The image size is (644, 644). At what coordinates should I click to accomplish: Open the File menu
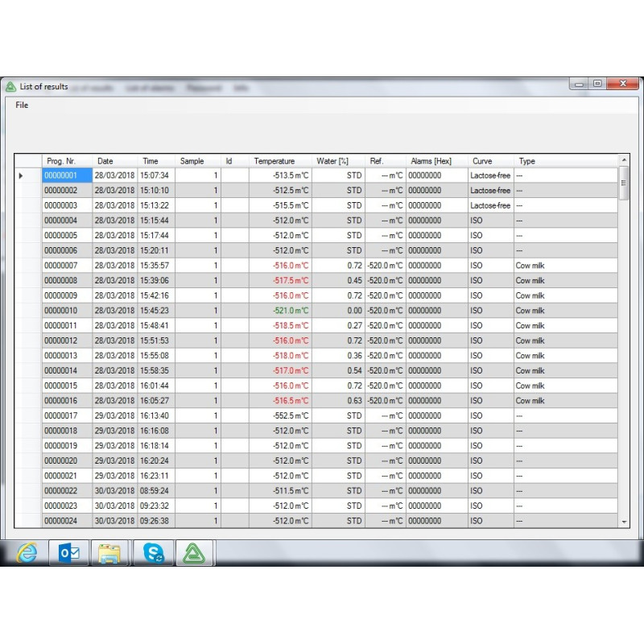pyautogui.click(x=22, y=105)
